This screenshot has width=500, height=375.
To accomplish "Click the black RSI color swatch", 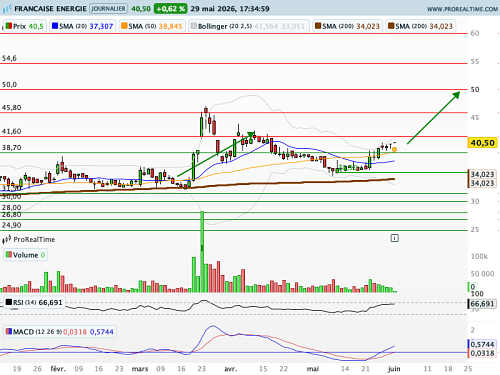I will 9,302.
